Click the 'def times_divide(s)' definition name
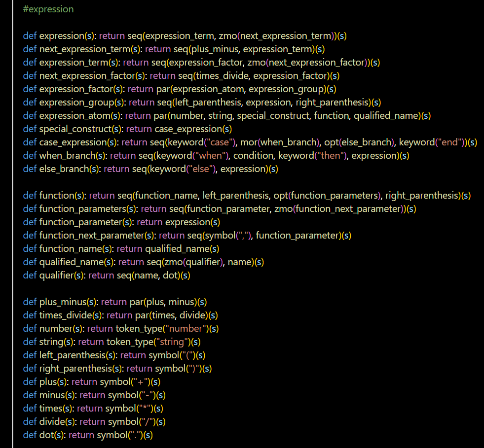Image resolution: width=484 pixels, height=448 pixels. (66, 315)
